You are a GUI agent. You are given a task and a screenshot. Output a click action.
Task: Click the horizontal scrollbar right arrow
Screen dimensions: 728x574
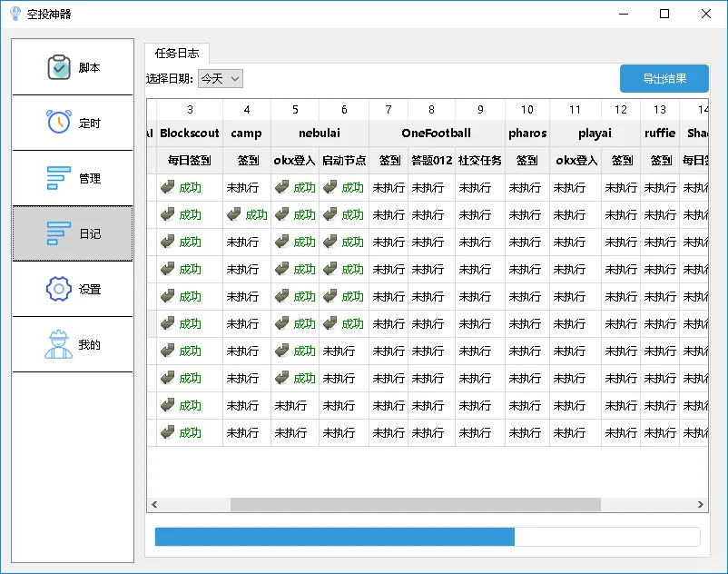[701, 504]
